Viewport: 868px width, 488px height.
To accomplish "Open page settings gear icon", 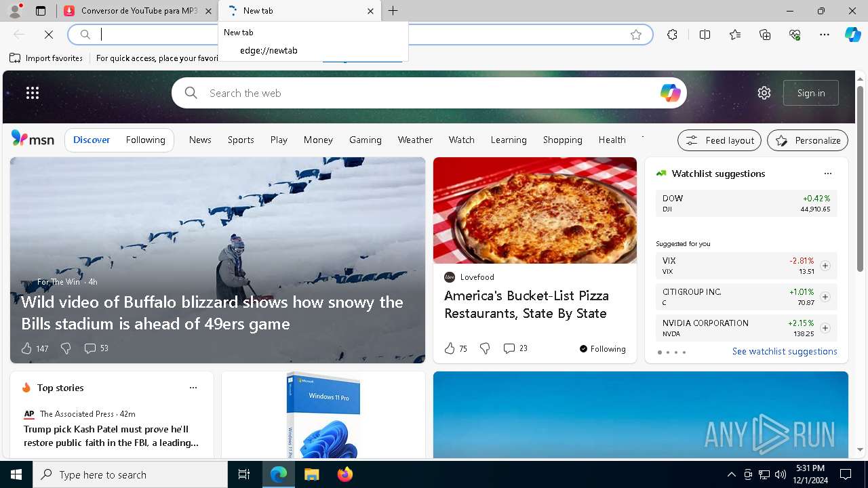I will (764, 93).
